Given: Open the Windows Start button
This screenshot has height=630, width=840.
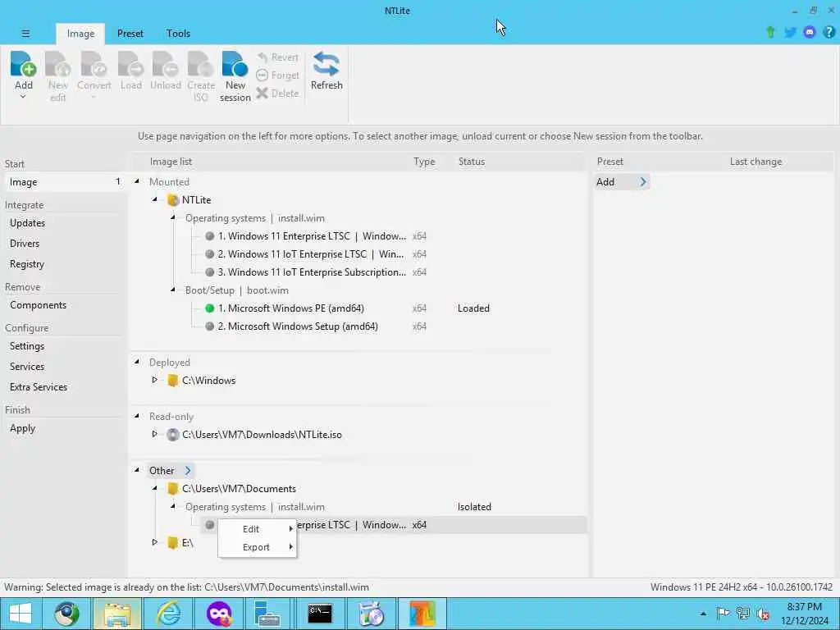Looking at the screenshot, I should [x=21, y=614].
